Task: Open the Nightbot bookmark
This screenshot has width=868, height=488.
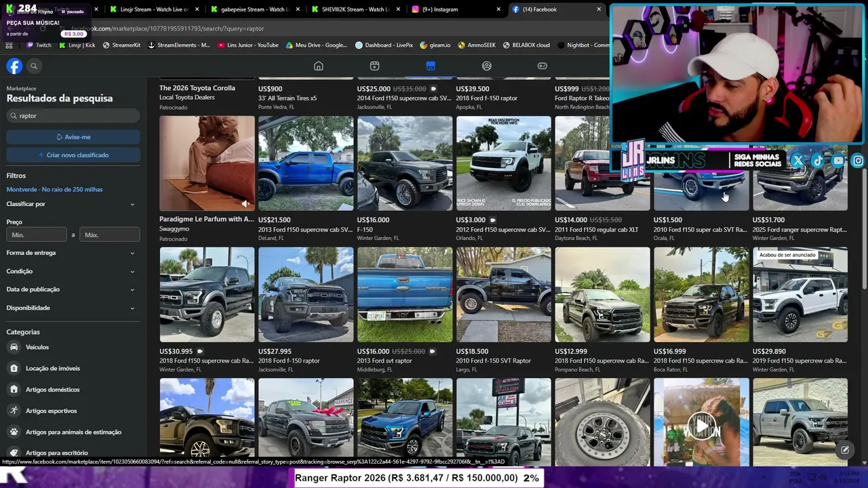Action: click(x=583, y=45)
